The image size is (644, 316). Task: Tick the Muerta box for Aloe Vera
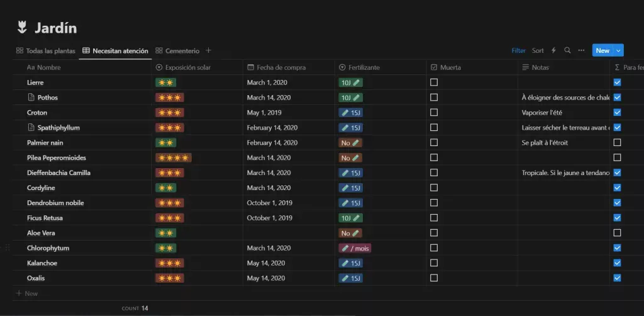[434, 233]
